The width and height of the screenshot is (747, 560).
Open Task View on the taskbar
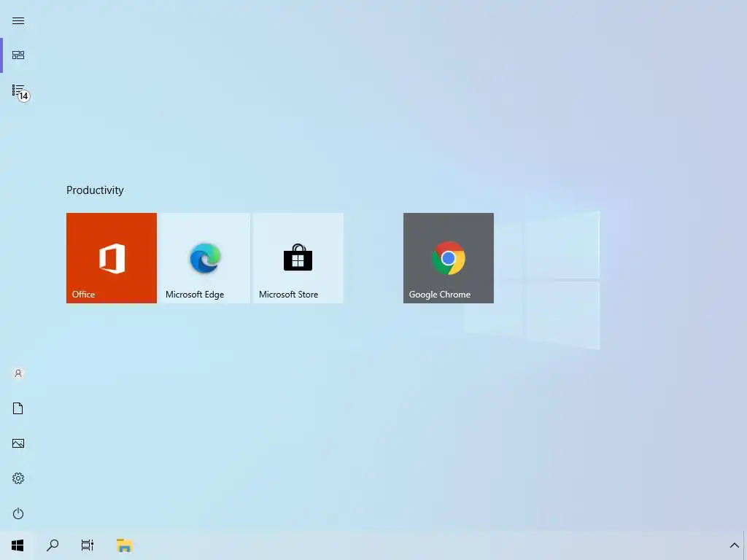coord(88,545)
